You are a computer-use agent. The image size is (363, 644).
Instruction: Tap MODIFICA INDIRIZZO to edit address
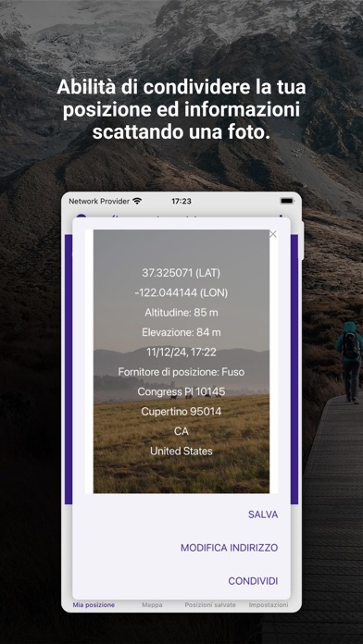click(x=230, y=548)
